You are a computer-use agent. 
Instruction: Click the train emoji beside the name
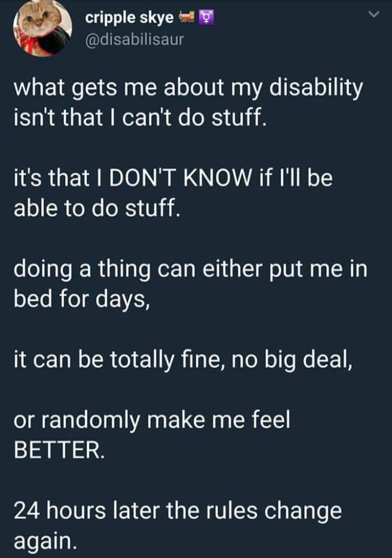coord(188,18)
